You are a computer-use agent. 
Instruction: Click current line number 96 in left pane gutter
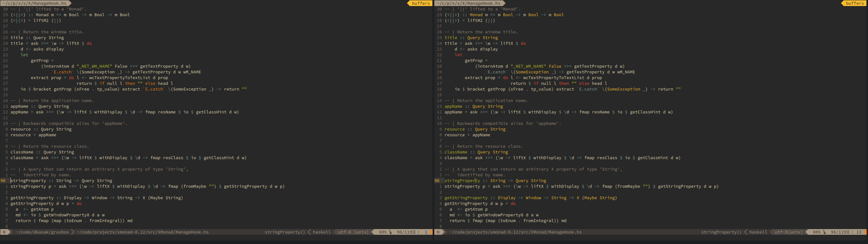click(x=3, y=181)
